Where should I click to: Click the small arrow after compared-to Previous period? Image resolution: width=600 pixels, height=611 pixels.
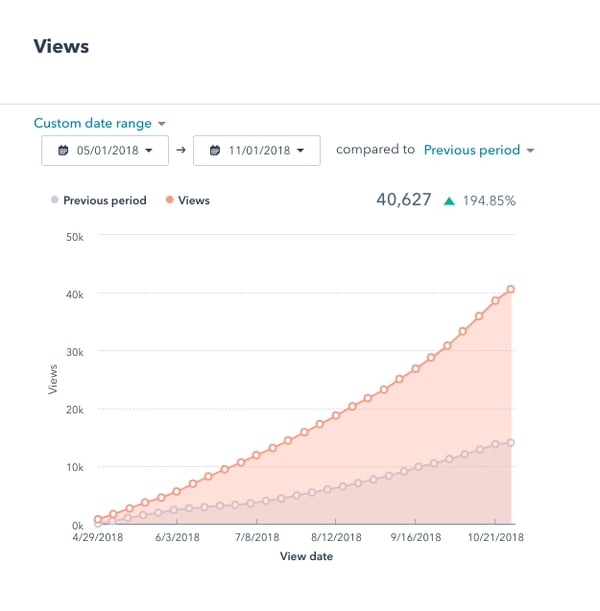click(x=530, y=151)
